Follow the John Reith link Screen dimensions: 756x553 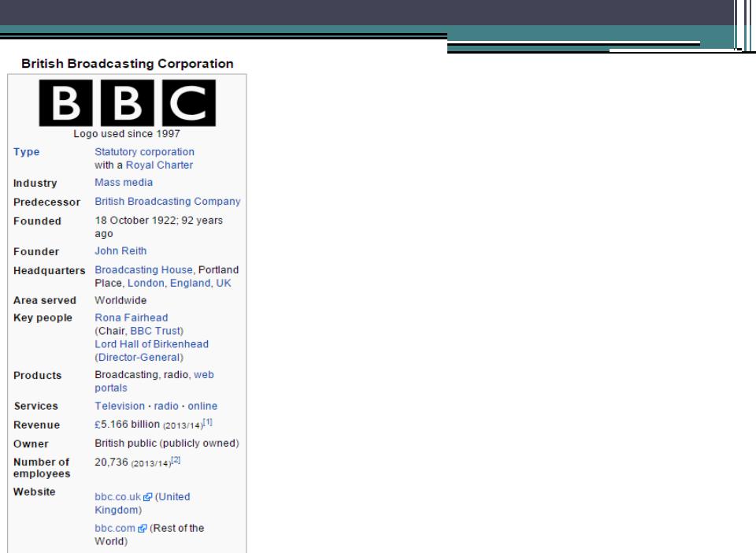click(x=120, y=251)
